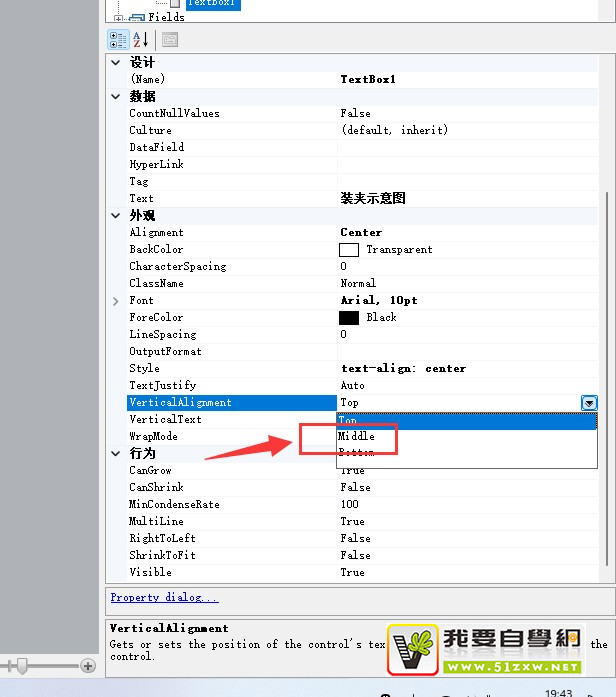The width and height of the screenshot is (616, 697).
Task: Click the TextBox1 tree node icon
Action: 174,4
